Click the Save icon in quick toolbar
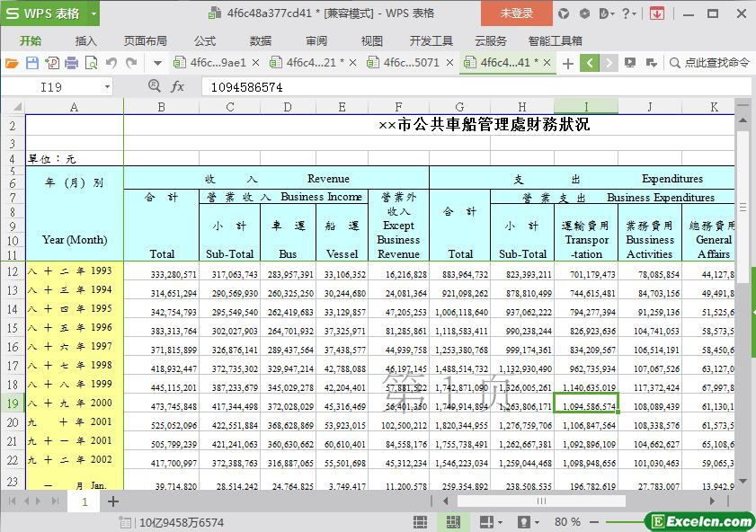The image size is (756, 532). (32, 63)
